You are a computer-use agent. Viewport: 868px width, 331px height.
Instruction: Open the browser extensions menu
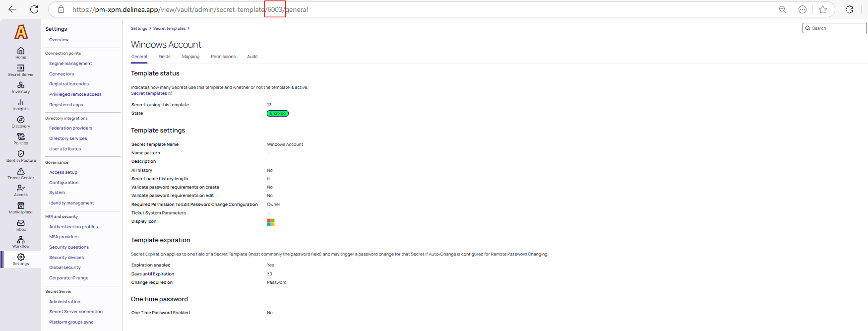pos(849,9)
